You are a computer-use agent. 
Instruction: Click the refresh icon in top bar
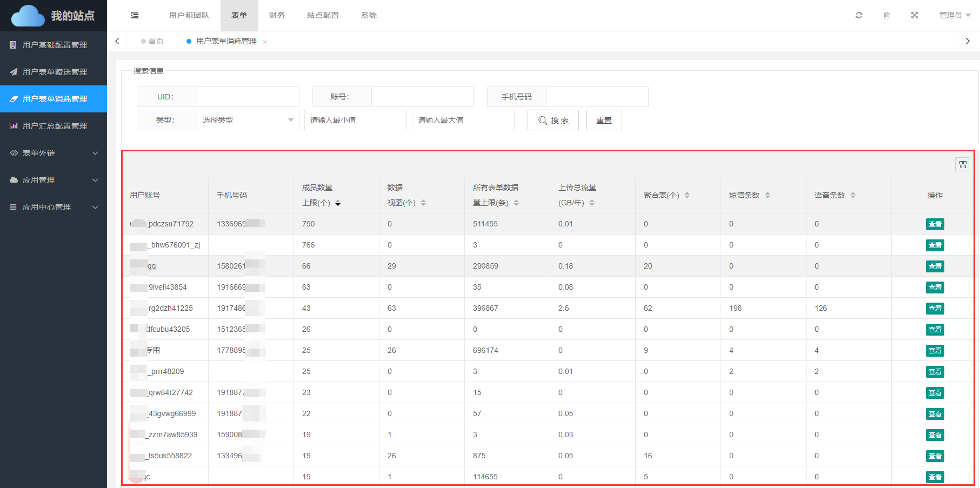859,15
